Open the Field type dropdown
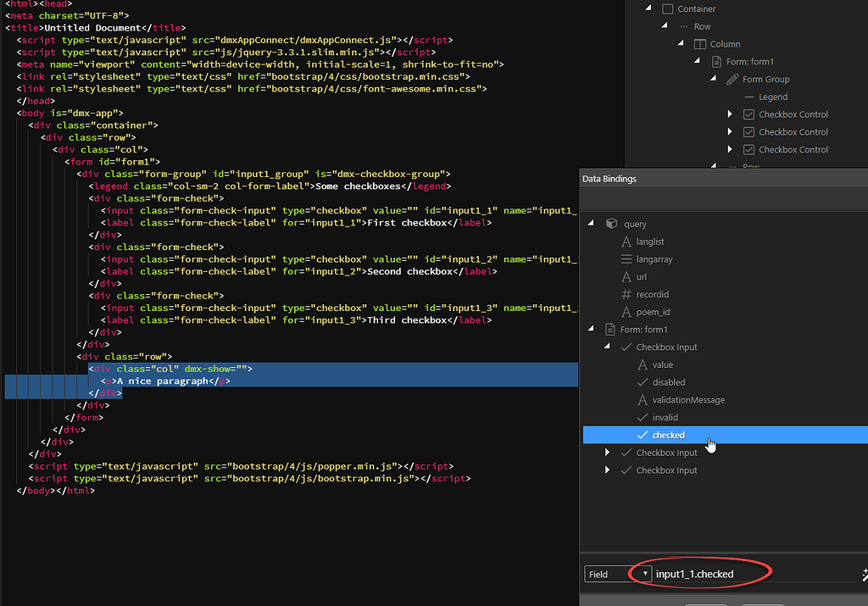868x606 pixels. pos(618,574)
